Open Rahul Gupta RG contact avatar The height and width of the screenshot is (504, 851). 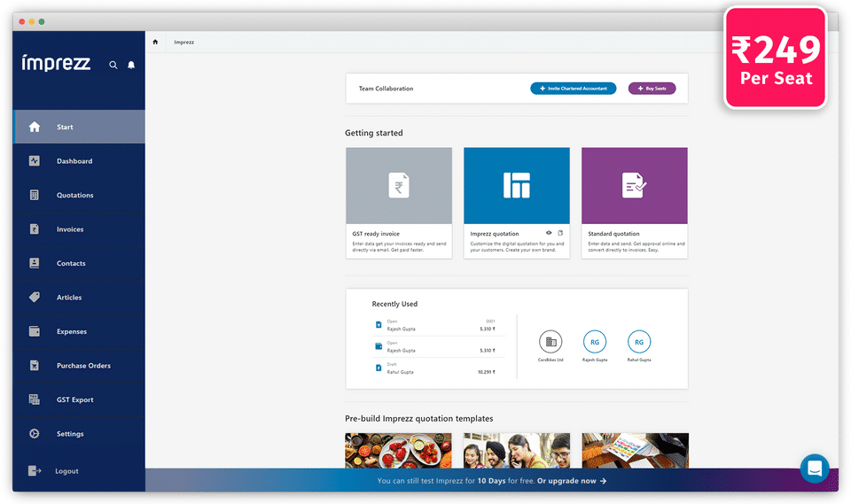(x=639, y=342)
